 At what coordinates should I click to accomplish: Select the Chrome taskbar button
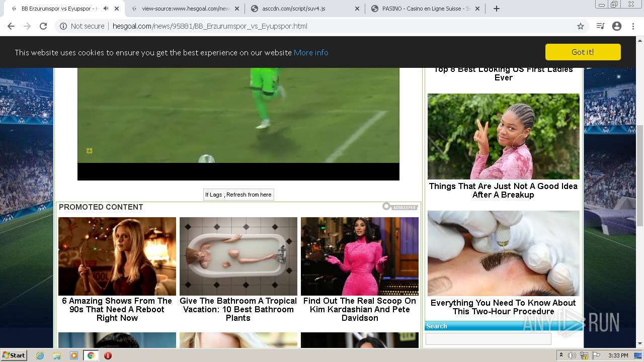91,355
